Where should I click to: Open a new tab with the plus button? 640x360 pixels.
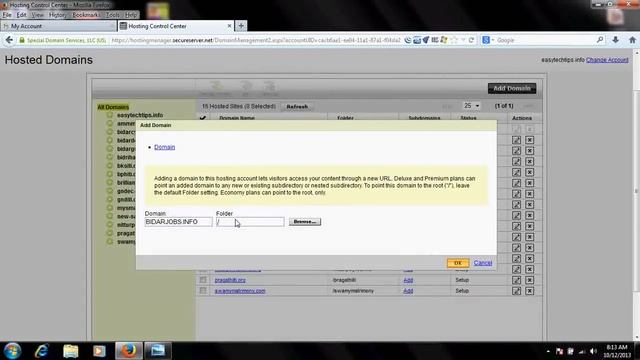pos(241,26)
